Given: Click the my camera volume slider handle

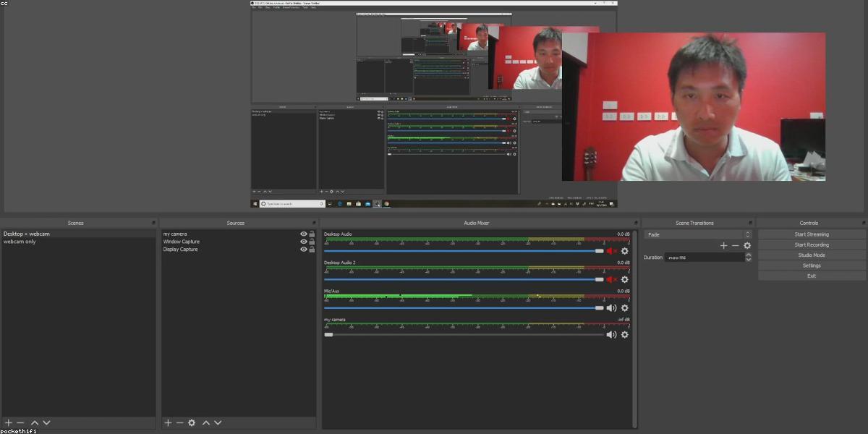Looking at the screenshot, I should click(328, 334).
